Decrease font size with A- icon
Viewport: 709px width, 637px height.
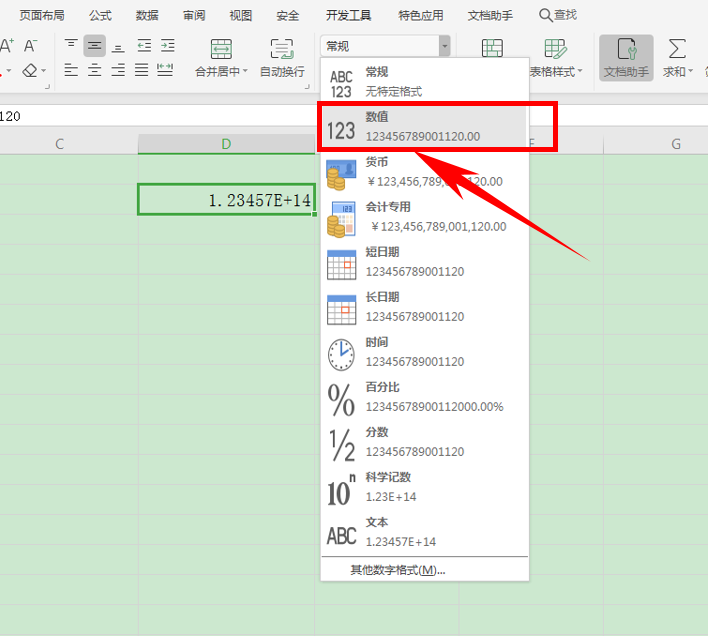pyautogui.click(x=30, y=46)
